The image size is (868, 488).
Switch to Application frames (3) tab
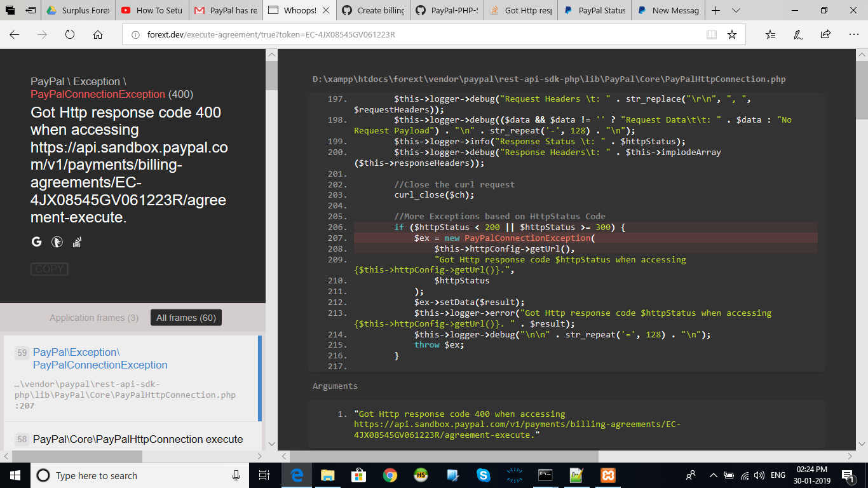[94, 318]
